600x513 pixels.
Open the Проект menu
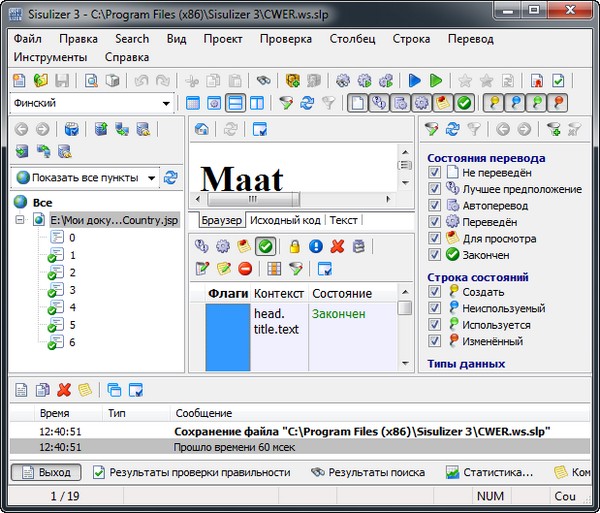pyautogui.click(x=222, y=39)
